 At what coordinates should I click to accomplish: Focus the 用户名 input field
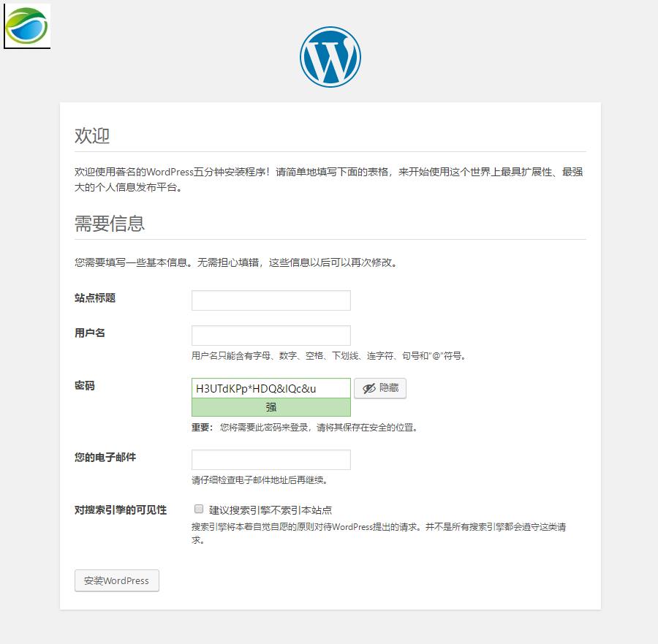pos(271,336)
